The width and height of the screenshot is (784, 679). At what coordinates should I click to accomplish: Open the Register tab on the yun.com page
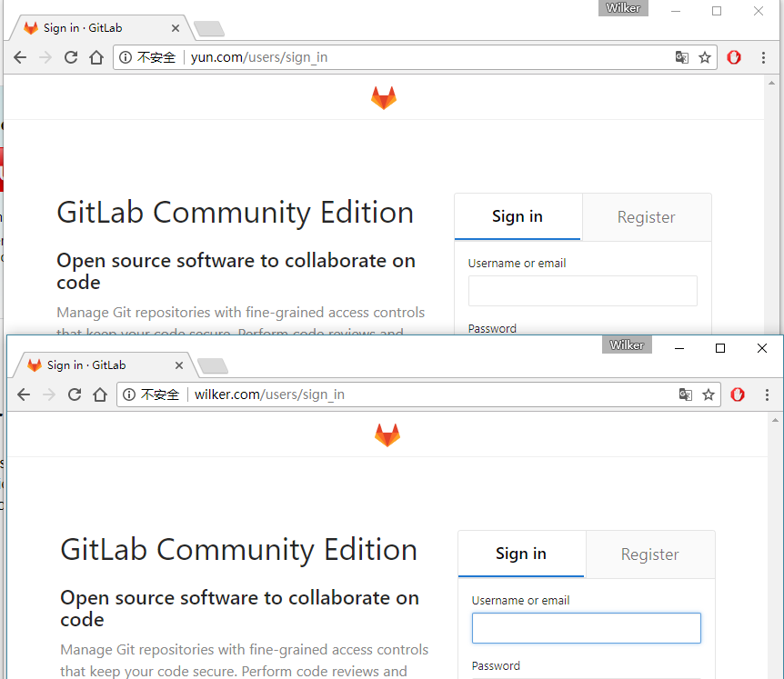point(646,217)
